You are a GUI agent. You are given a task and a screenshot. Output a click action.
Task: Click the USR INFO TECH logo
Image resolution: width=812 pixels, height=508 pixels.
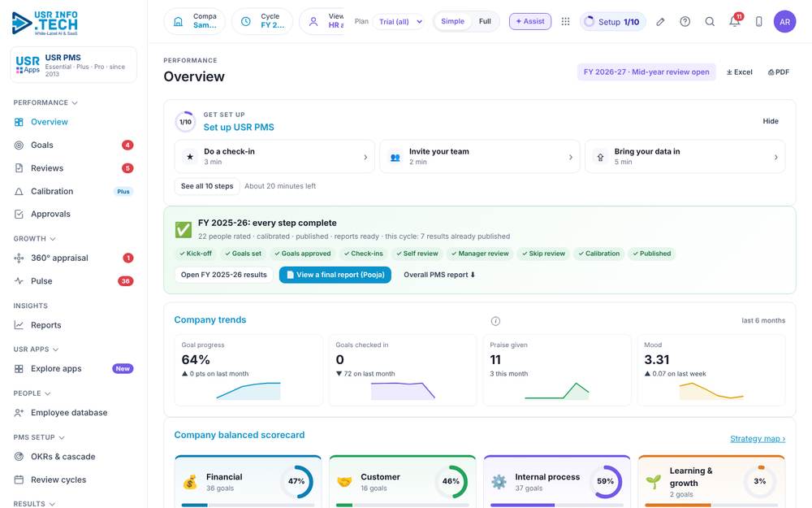tap(45, 23)
